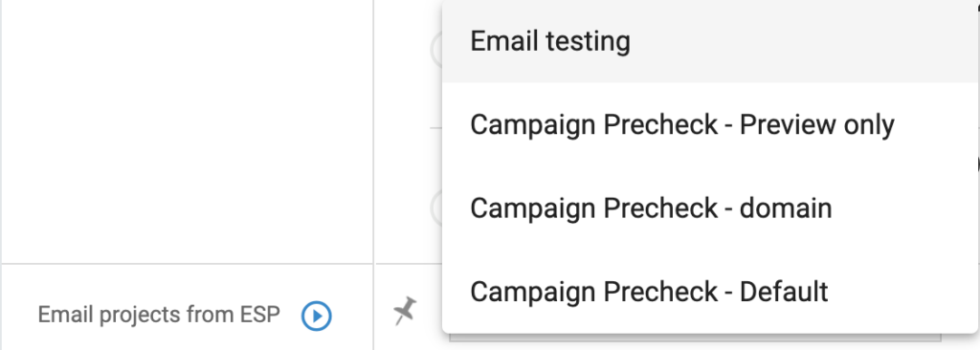
Task: Open the blue circled play button tutorial
Action: [x=316, y=317]
